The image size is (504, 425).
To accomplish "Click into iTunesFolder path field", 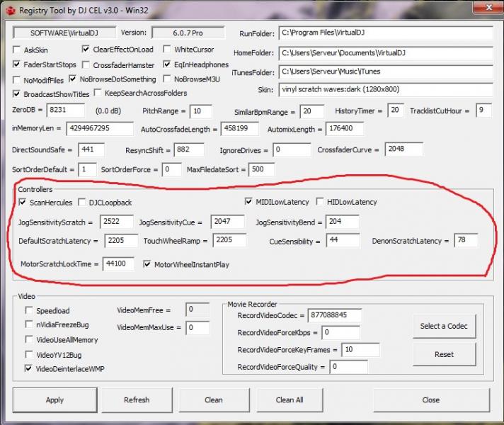I will 386,72.
